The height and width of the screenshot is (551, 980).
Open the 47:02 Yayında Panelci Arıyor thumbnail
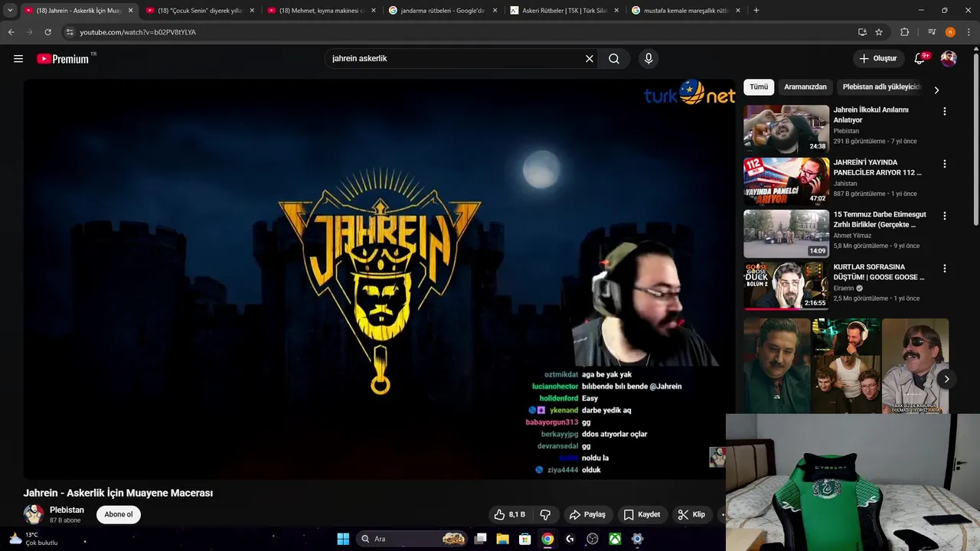(x=786, y=181)
